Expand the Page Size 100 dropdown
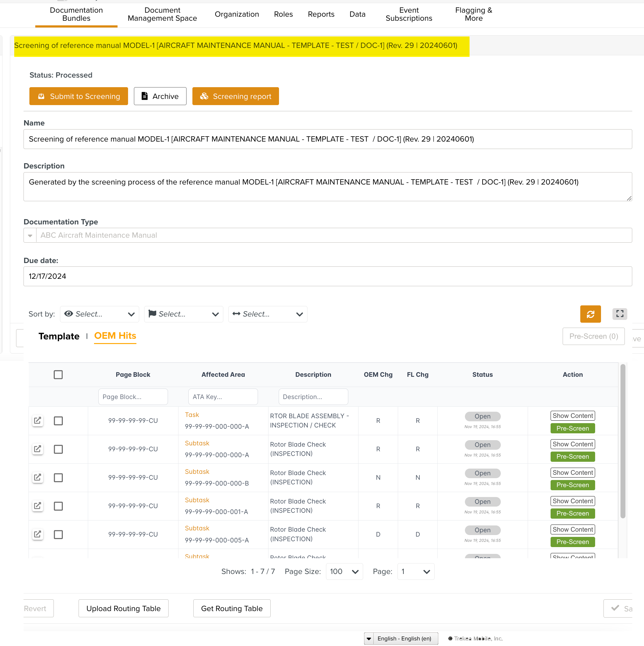Screen dimensions: 644x646 (x=344, y=572)
